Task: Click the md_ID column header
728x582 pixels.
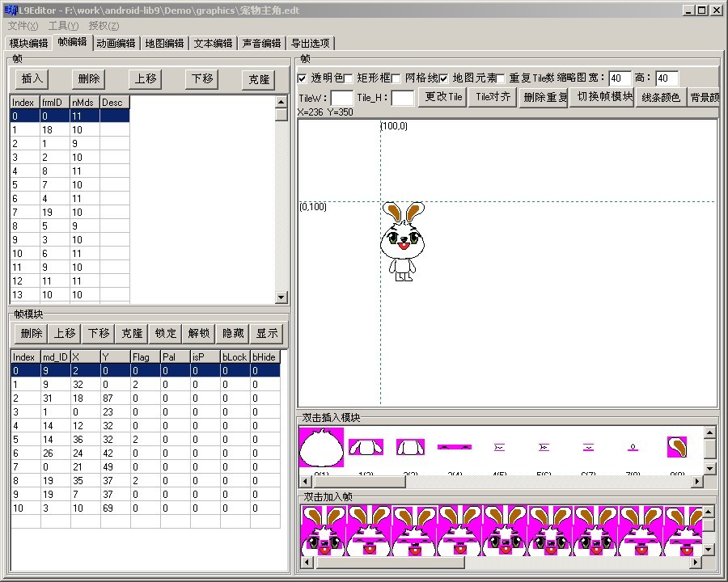Action: click(55, 357)
